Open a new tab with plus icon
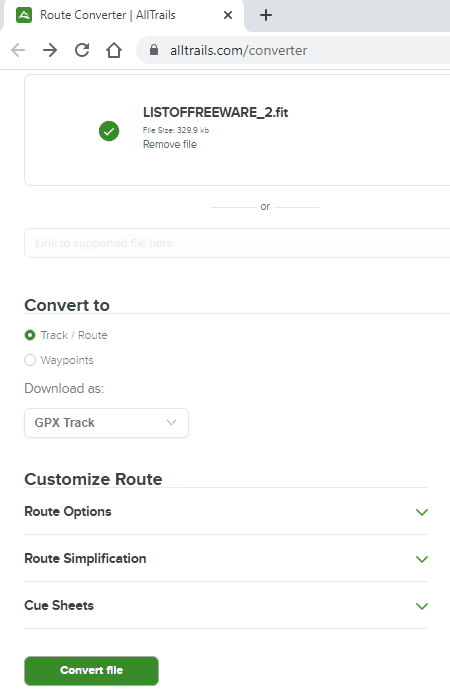 266,15
